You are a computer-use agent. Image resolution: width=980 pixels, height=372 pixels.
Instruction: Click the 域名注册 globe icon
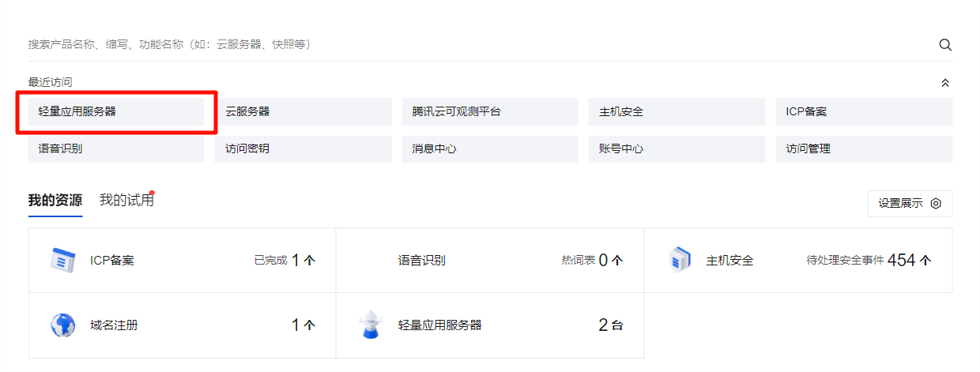coord(62,325)
